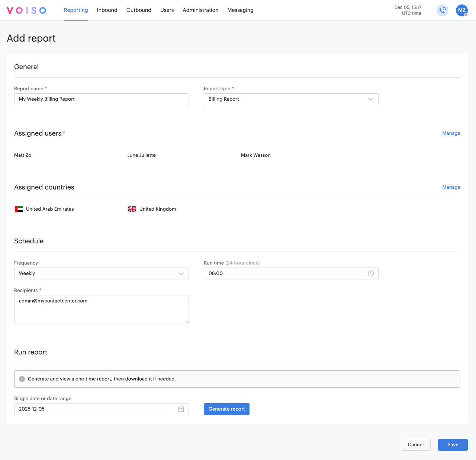Viewport: 476px width, 460px height.
Task: Open the MZ user avatar menu
Action: point(461,10)
